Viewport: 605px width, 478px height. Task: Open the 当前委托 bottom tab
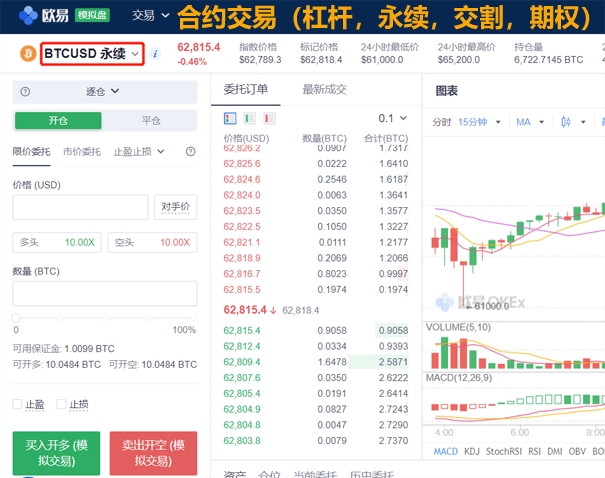(315, 474)
